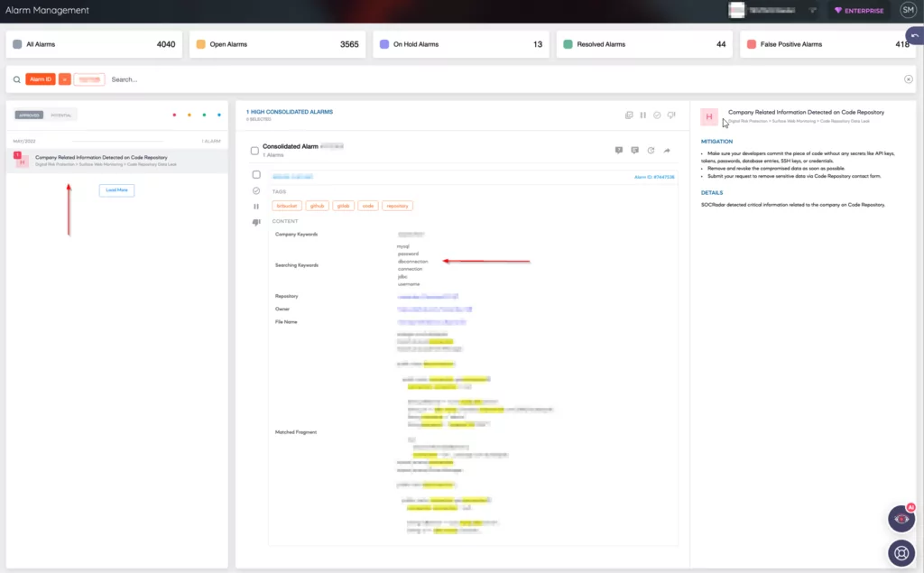Open the blurred File Name link
The width and height of the screenshot is (924, 573).
point(432,322)
